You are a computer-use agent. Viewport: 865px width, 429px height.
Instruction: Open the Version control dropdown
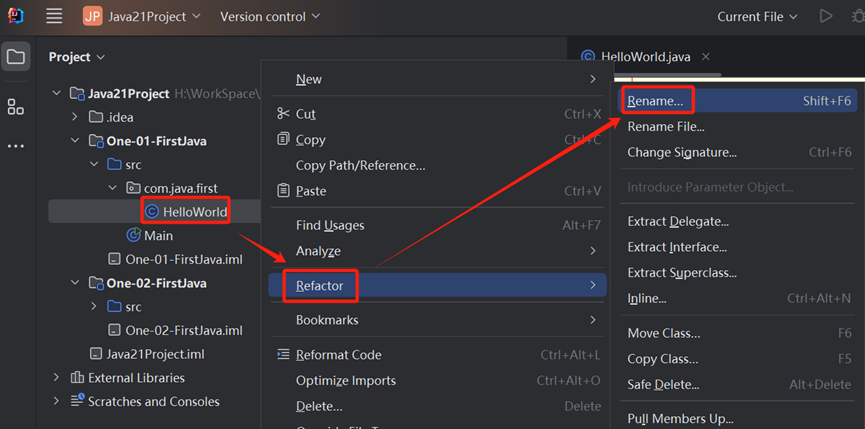pyautogui.click(x=270, y=17)
